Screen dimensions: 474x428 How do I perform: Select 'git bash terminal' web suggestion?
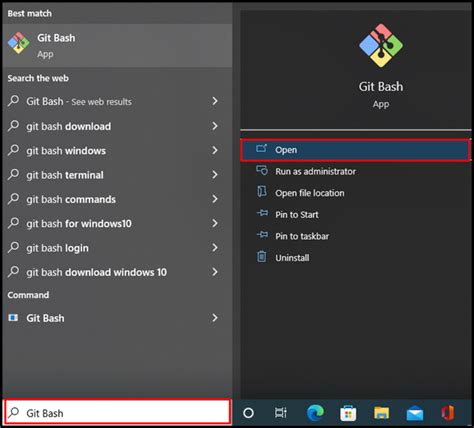(x=117, y=175)
